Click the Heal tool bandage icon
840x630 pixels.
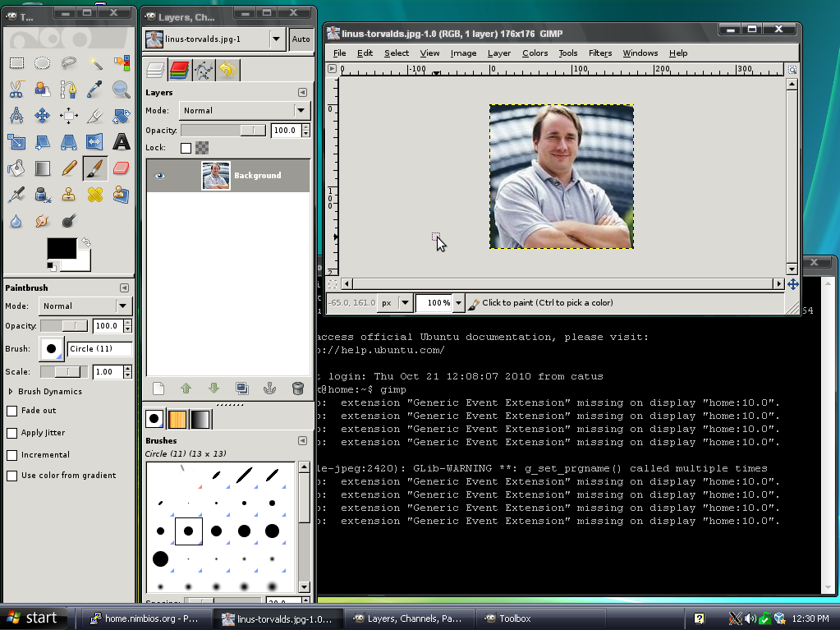pyautogui.click(x=95, y=195)
